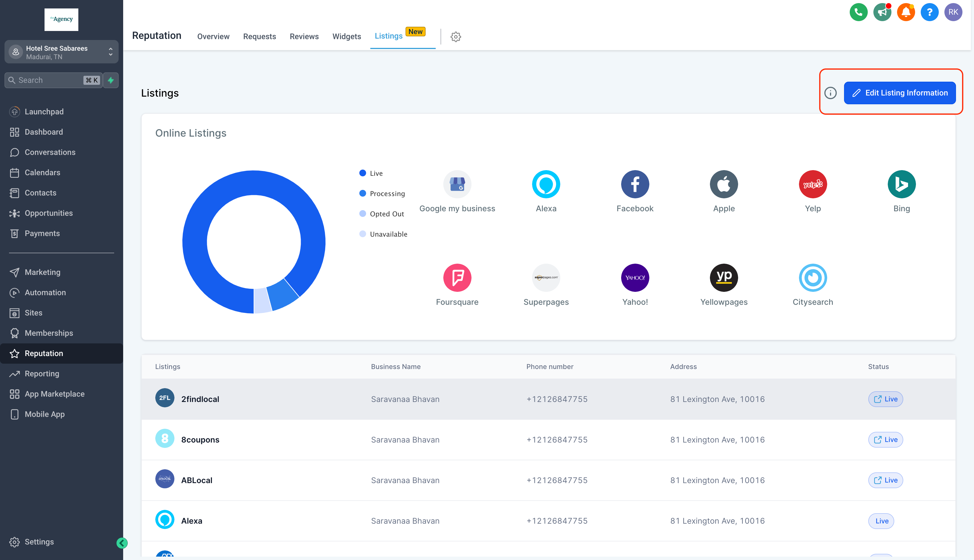
Task: Select the Yahoo! listing icon
Action: [x=635, y=278]
